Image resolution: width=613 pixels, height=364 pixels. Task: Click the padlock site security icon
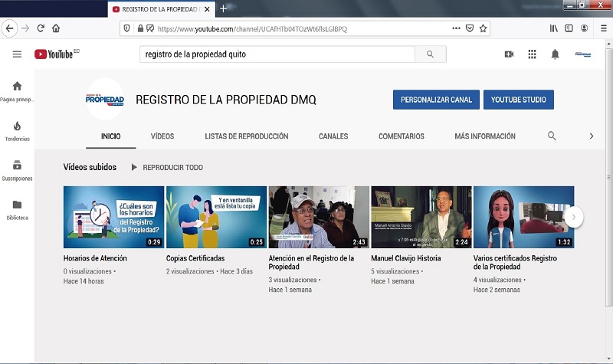tap(140, 28)
